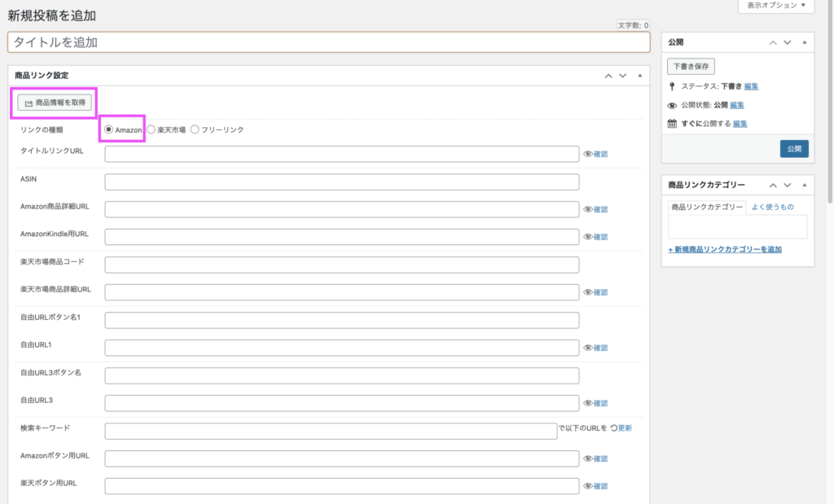Screen dimensions: 834x504
Task: Click the 検索キーワード input field
Action: click(x=331, y=432)
